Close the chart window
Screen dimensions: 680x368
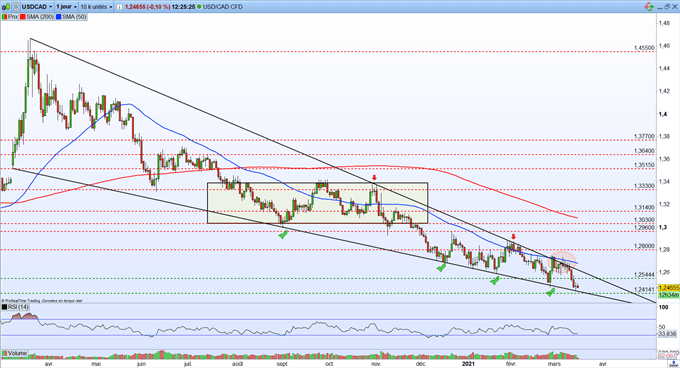[674, 7]
